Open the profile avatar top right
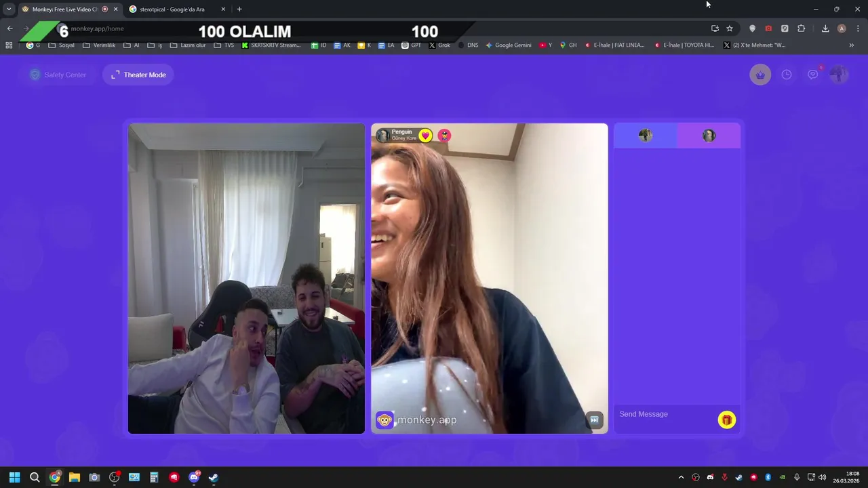Viewport: 868px width, 488px height. [x=839, y=75]
